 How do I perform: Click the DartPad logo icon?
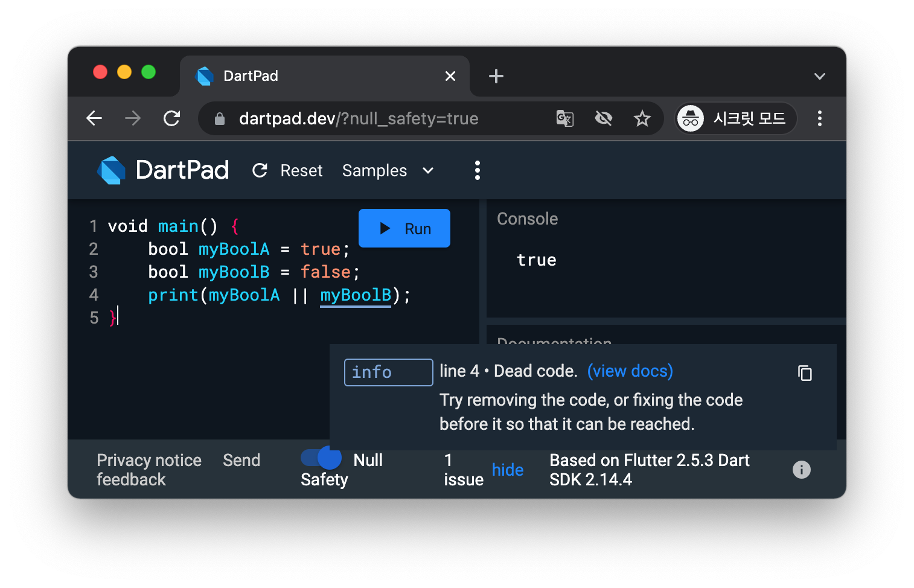112,170
